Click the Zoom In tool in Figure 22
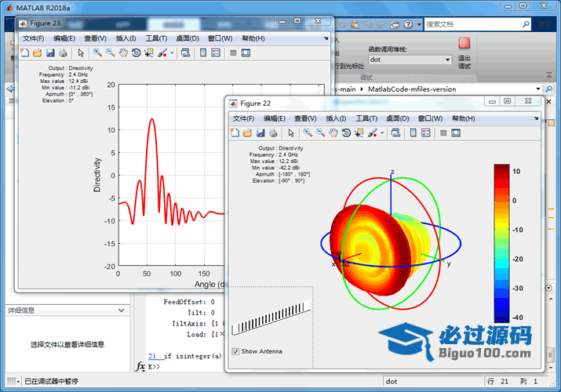Image resolution: width=561 pixels, height=392 pixels. coord(308,132)
